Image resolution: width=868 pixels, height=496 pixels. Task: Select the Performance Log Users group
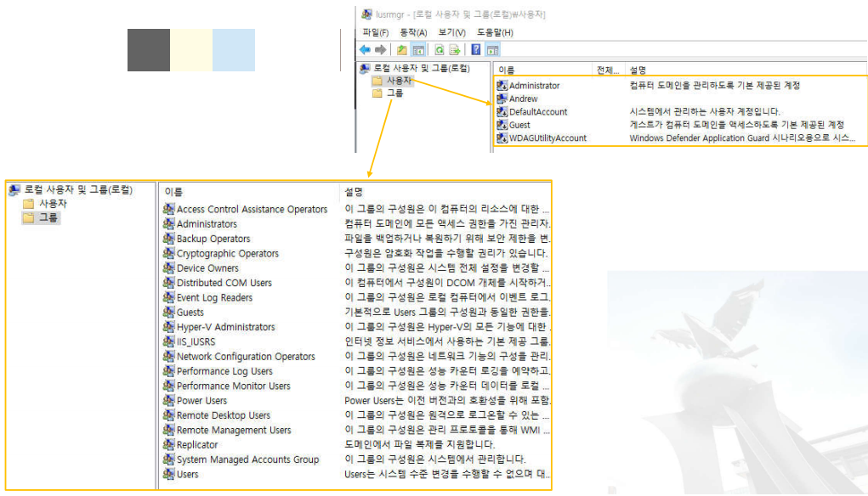click(218, 372)
